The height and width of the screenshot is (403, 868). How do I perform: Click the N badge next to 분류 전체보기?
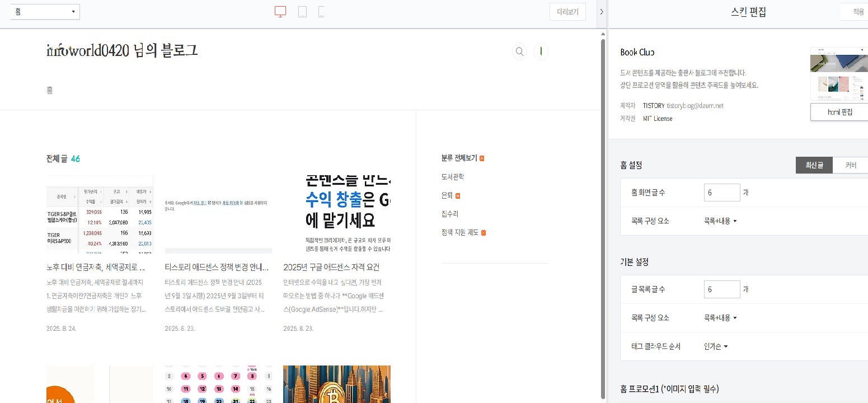482,158
